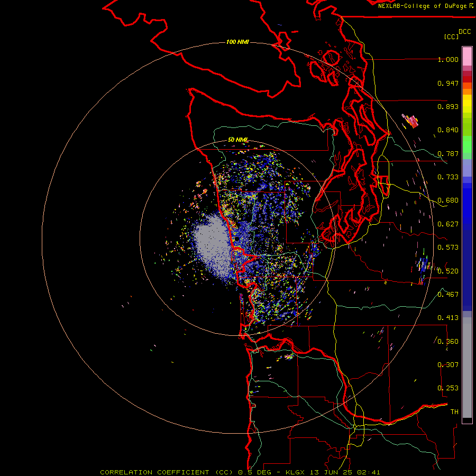Click the [CC] units label
Screen dimensions: 476x476
pyautogui.click(x=452, y=36)
